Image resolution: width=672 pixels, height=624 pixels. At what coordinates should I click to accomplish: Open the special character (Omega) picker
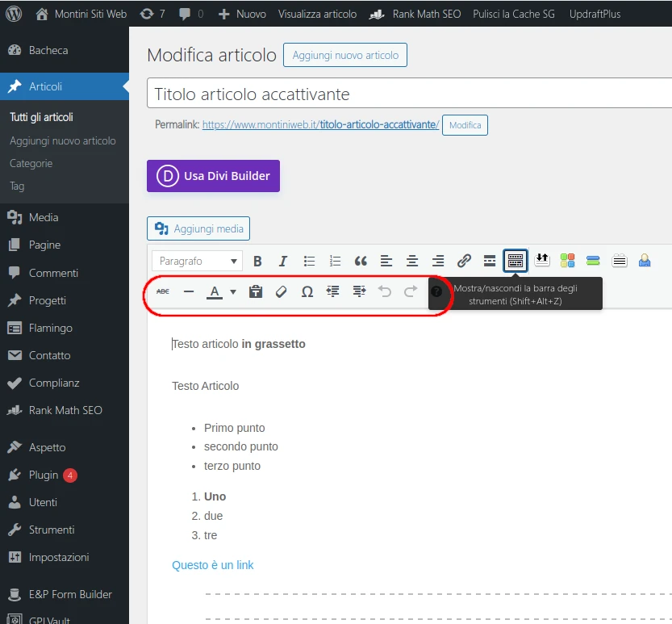coord(307,291)
